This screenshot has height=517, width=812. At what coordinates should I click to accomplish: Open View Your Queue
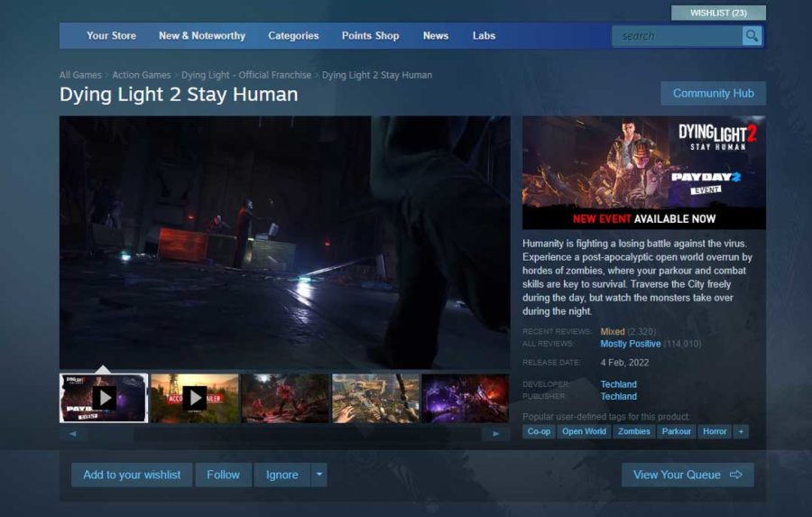pos(687,475)
